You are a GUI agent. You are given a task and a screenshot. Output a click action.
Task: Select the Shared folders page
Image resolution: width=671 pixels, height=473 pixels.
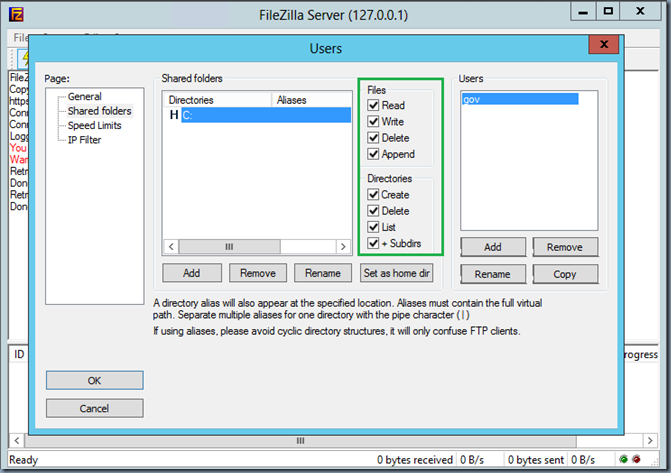[x=100, y=111]
